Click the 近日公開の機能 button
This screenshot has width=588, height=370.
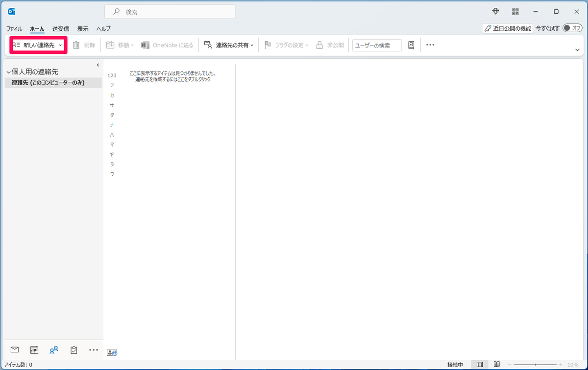pyautogui.click(x=507, y=28)
